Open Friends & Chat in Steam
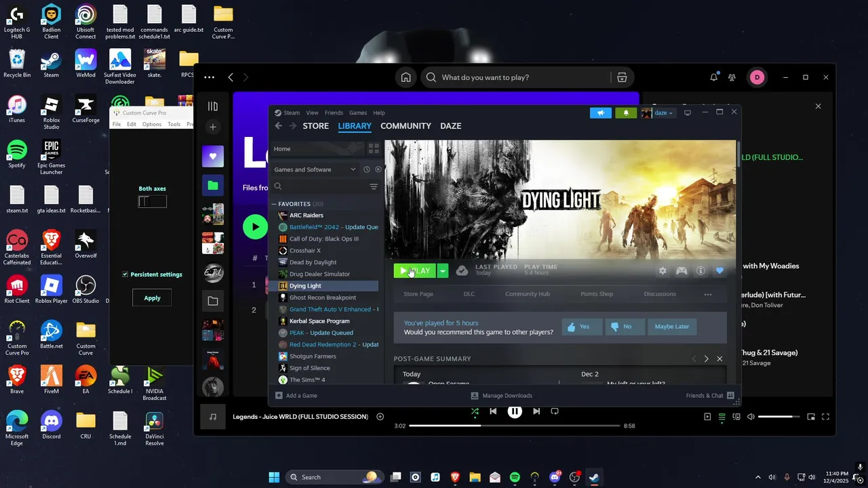This screenshot has width=868, height=488. click(710, 396)
